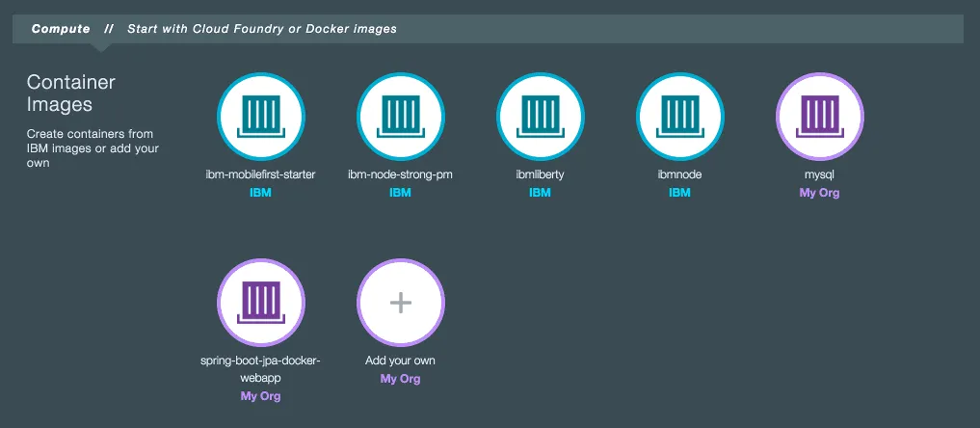
Task: Open the spring-boot-jpa-docker-webapp container icon
Action: pyautogui.click(x=260, y=303)
